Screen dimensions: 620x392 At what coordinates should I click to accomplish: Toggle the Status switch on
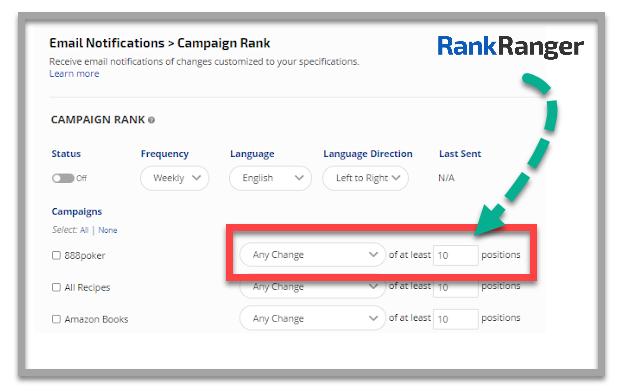point(63,178)
